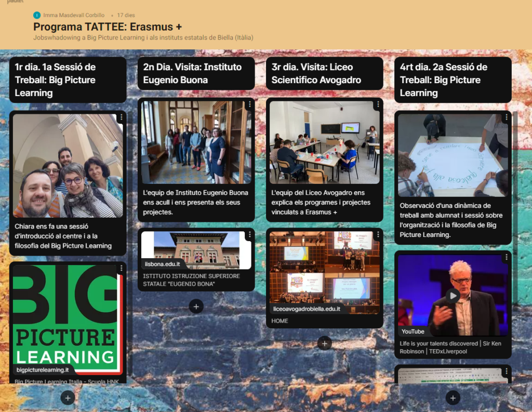The width and height of the screenshot is (532, 412).
Task: Click the author avatar icon in header
Action: [x=37, y=16]
